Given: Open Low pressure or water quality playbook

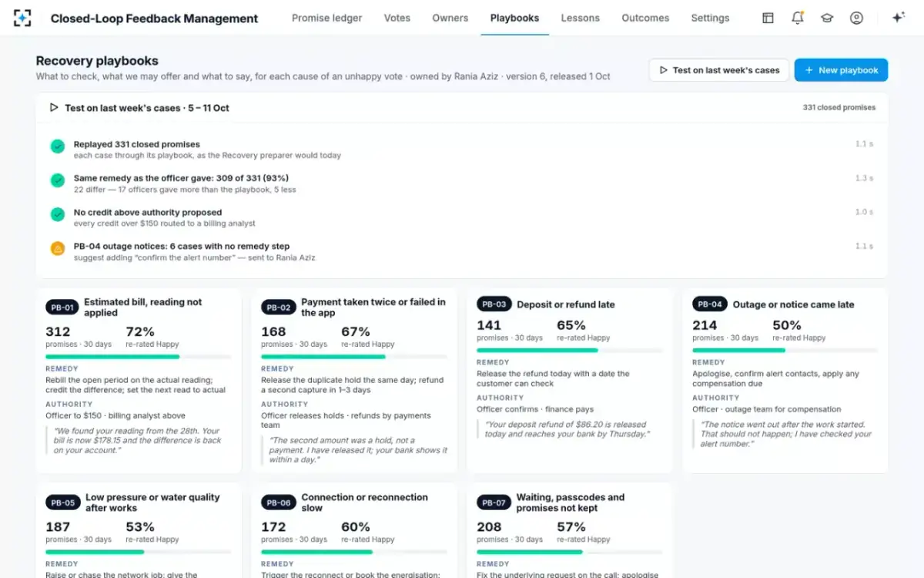Looking at the screenshot, I should [x=152, y=502].
